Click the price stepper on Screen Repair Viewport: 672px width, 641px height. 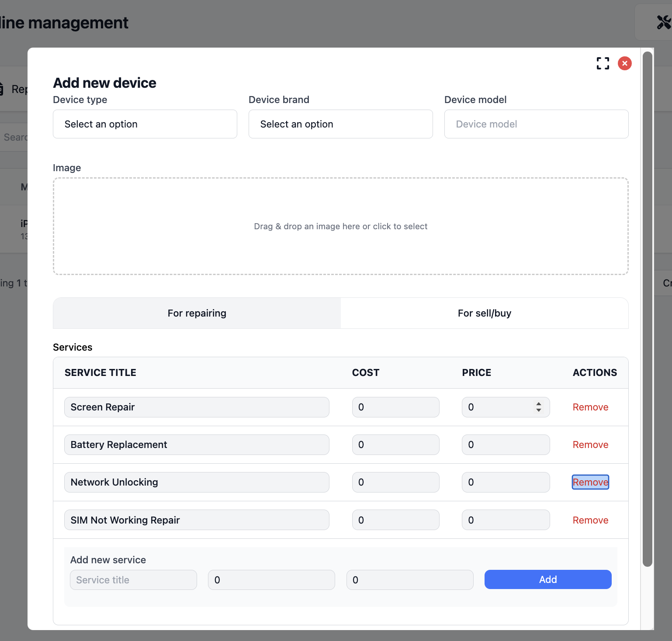coord(539,407)
